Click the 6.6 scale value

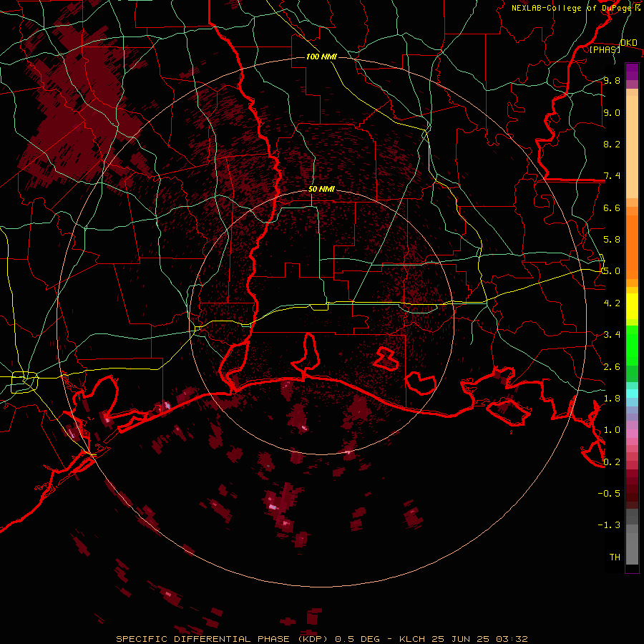[612, 208]
